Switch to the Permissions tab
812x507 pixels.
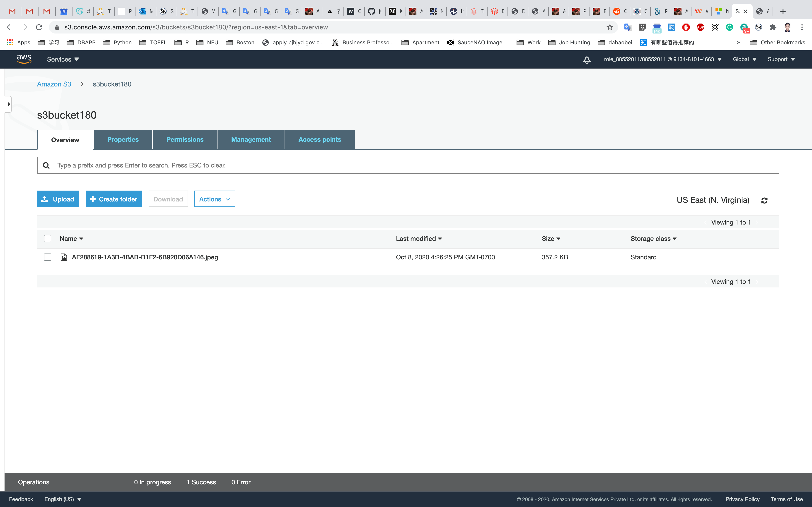click(x=185, y=139)
